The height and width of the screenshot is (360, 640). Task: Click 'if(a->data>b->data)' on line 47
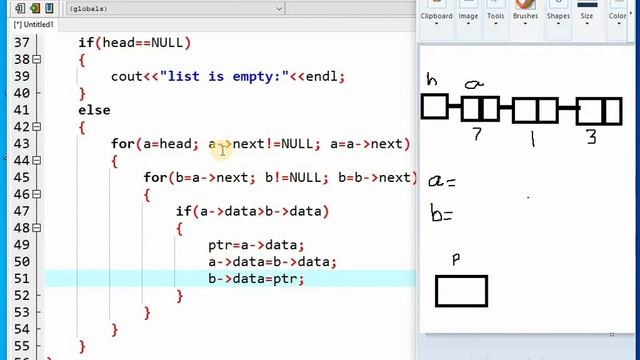(252, 211)
